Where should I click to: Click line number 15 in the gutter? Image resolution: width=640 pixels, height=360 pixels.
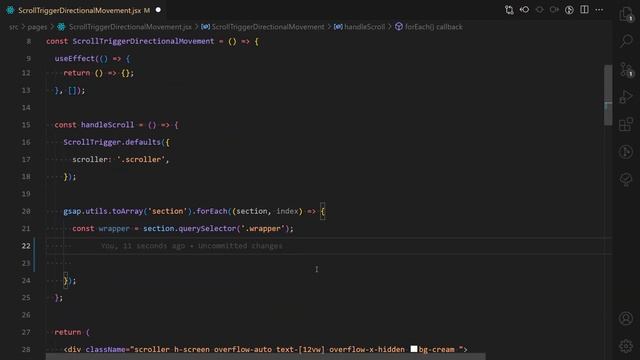(26, 125)
